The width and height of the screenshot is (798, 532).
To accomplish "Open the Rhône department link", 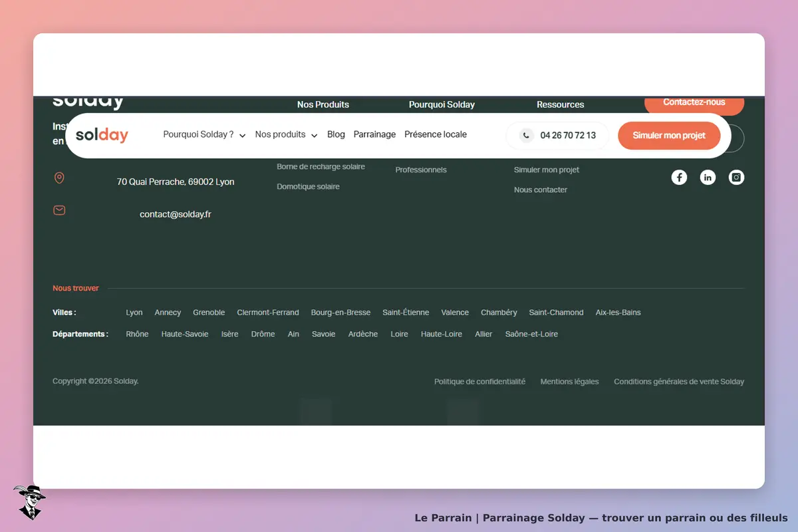I will (x=137, y=334).
